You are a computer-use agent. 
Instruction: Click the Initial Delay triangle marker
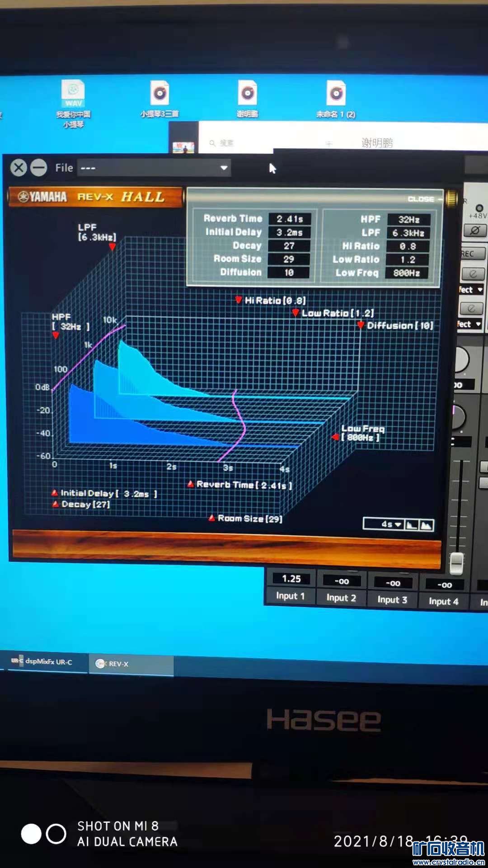coord(55,493)
